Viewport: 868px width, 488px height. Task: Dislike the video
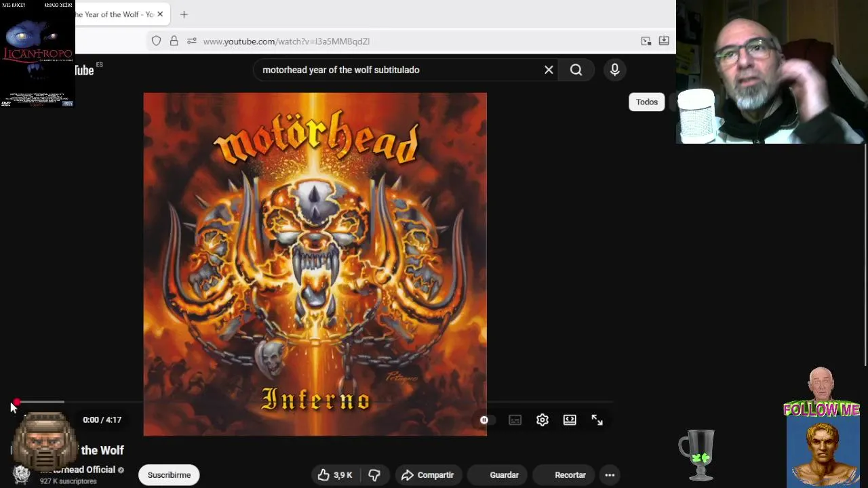pos(374,475)
